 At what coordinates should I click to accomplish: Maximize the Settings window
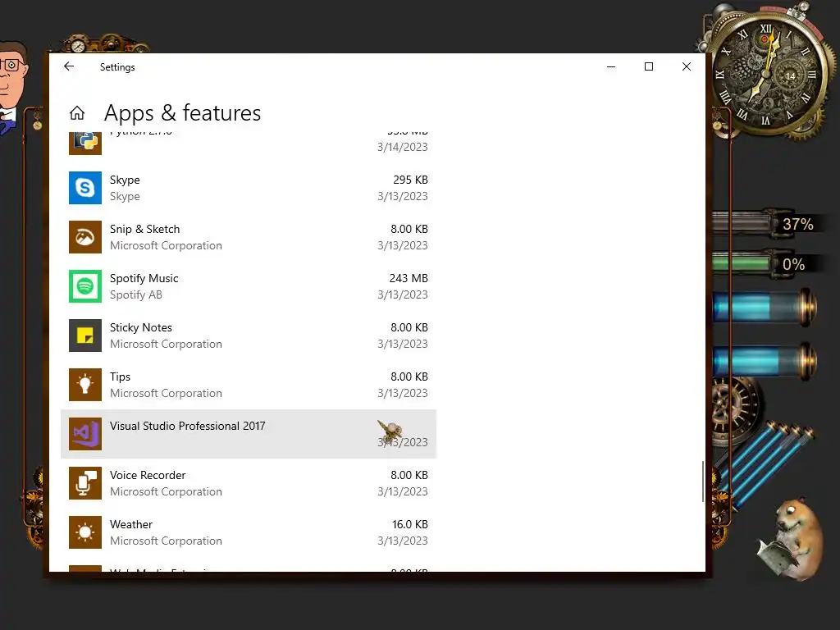(x=649, y=66)
